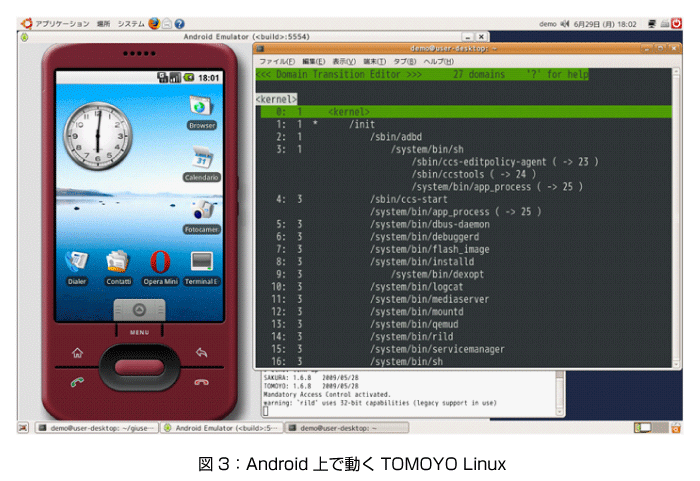Click the show desktop icon in bottom panel
The width and height of the screenshot is (700, 481).
[x=23, y=428]
